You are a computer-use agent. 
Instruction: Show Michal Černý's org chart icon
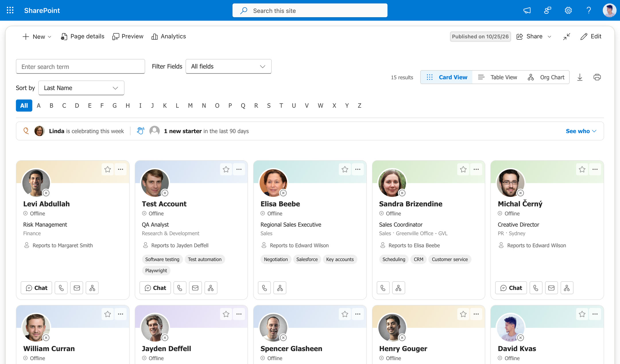567,288
